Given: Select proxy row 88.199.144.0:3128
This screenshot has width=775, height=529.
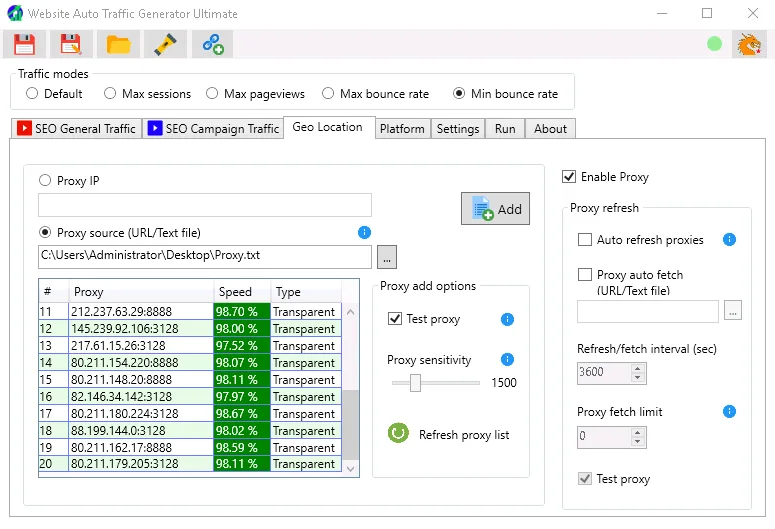Looking at the screenshot, I should coord(190,431).
